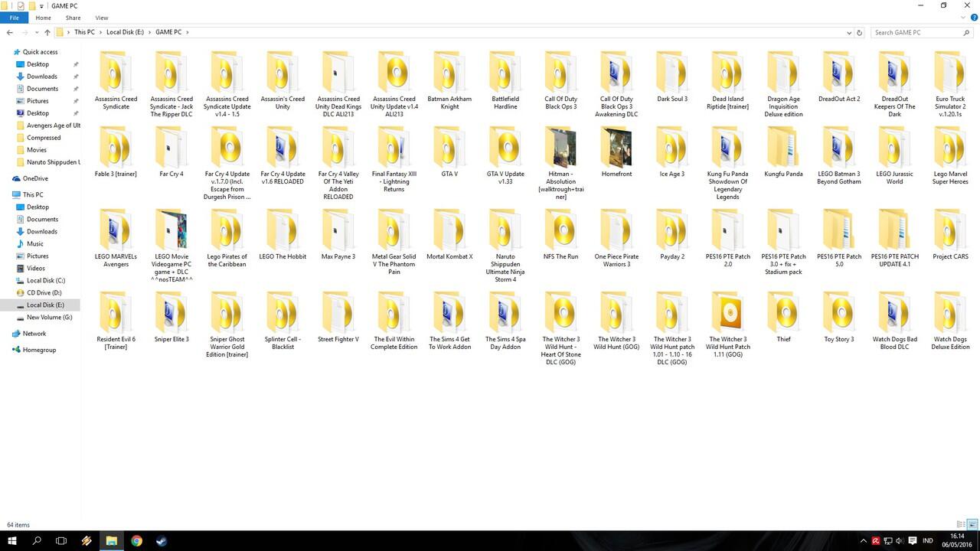Open volume control in system tray
Image resolution: width=980 pixels, height=551 pixels.
point(899,541)
